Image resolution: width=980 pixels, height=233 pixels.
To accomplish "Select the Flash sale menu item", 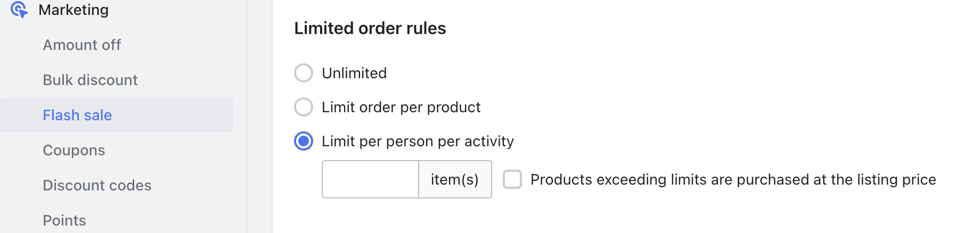I will (x=77, y=115).
